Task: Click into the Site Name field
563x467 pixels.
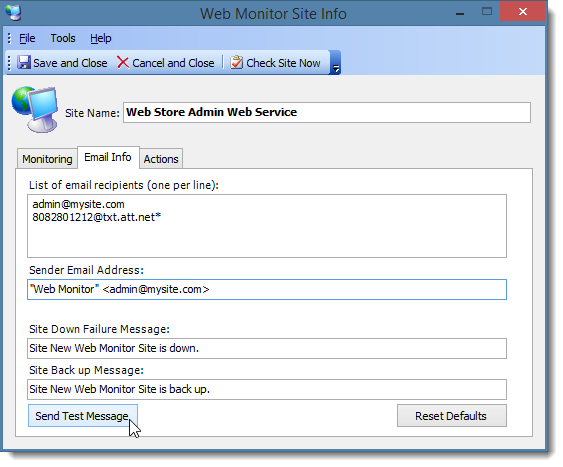Action: click(327, 112)
